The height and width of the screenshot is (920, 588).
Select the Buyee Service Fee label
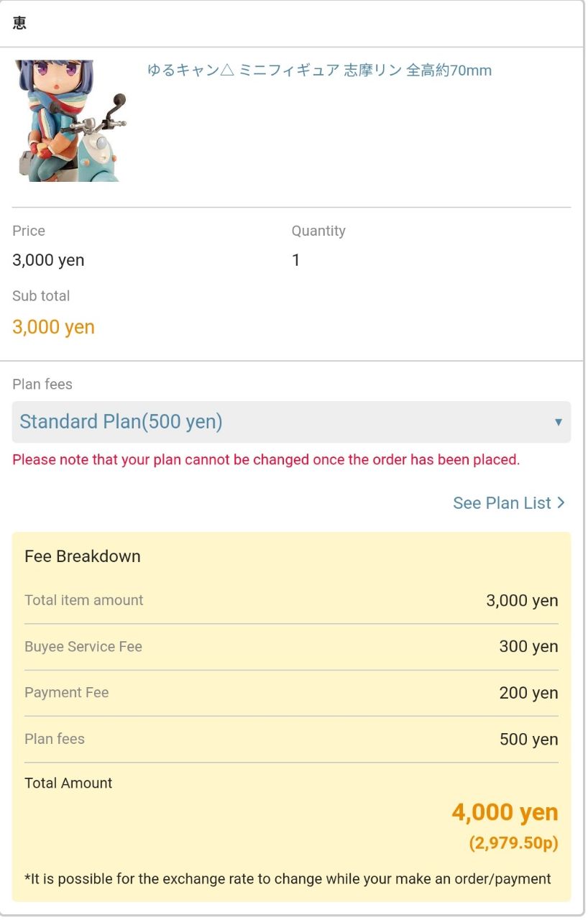(83, 647)
